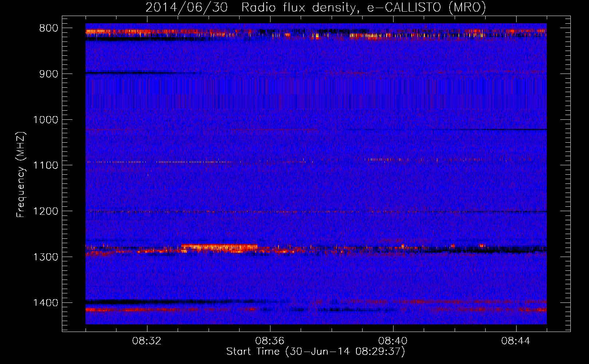The image size is (589, 364).
Task: Click the 08:40 time tick label
Action: [x=393, y=341]
